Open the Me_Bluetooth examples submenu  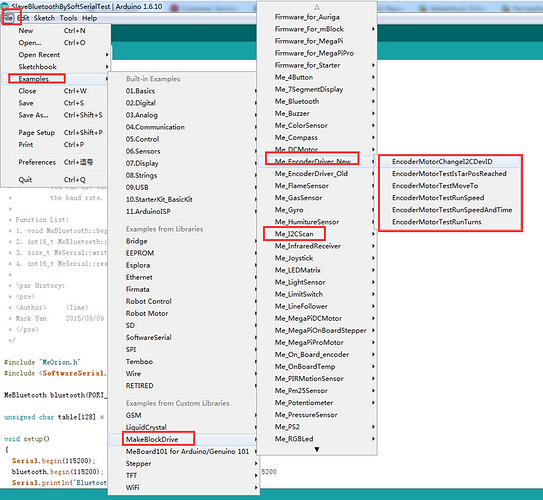tap(317, 101)
